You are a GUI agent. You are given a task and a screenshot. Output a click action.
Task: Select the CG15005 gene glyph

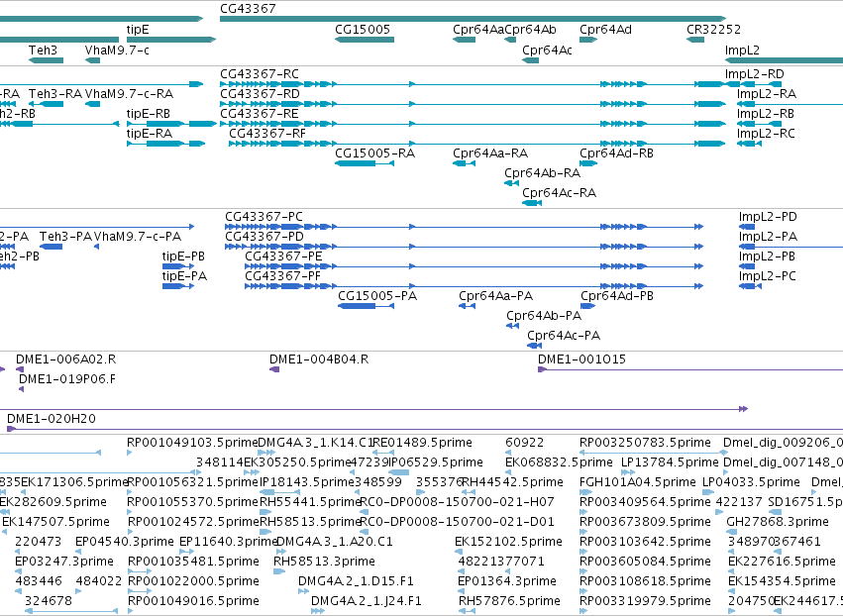pyautogui.click(x=365, y=40)
